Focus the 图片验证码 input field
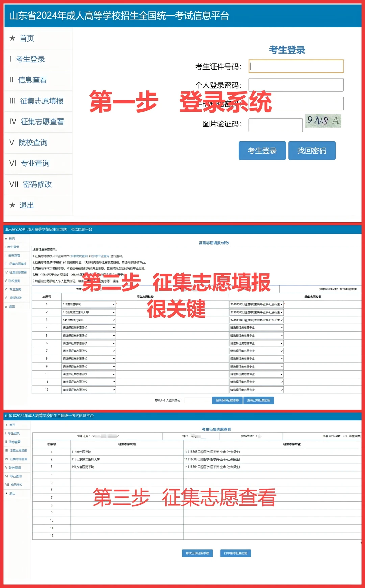The height and width of the screenshot is (588, 365). [276, 125]
